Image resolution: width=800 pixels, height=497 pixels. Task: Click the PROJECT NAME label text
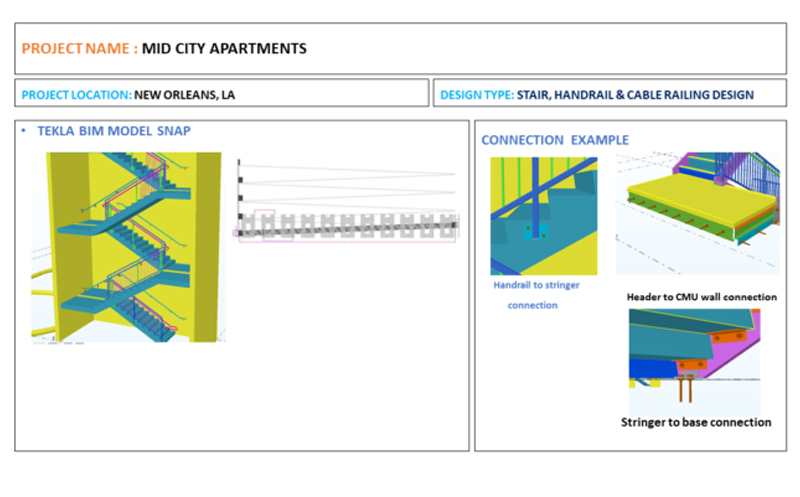[80, 48]
